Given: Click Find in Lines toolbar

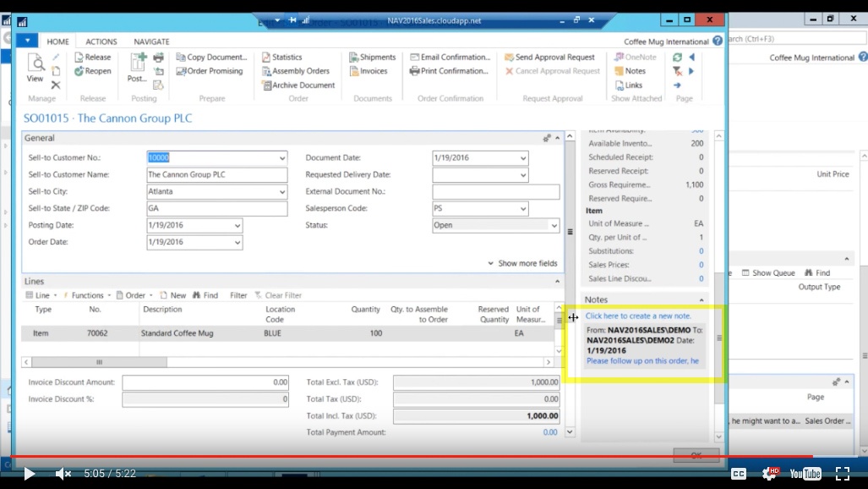Looking at the screenshot, I should [x=205, y=295].
